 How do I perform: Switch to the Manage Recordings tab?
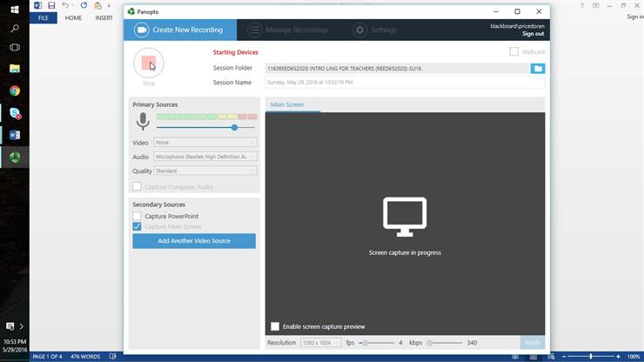tap(287, 30)
